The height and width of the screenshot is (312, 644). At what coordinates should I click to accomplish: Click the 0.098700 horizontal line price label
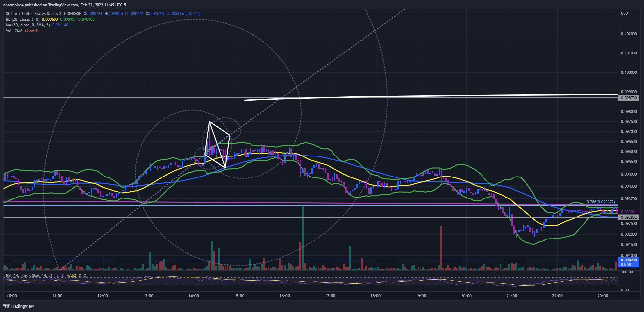point(628,98)
